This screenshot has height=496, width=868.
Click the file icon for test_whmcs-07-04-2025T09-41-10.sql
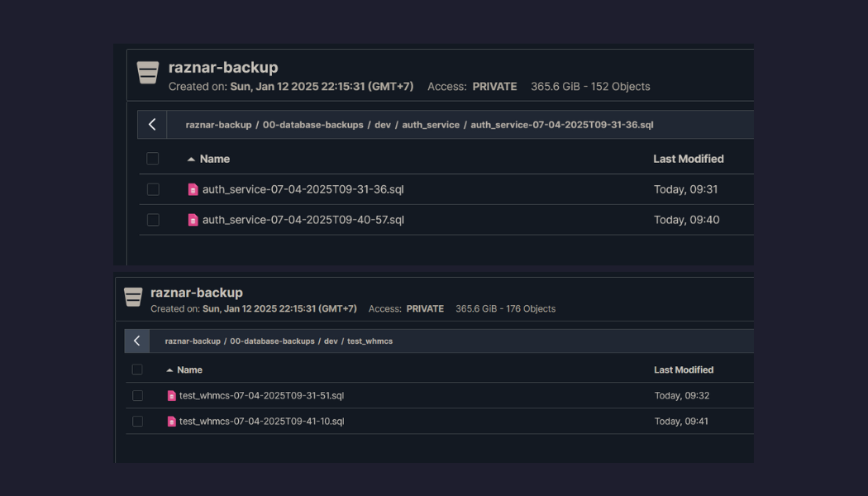[x=172, y=422]
